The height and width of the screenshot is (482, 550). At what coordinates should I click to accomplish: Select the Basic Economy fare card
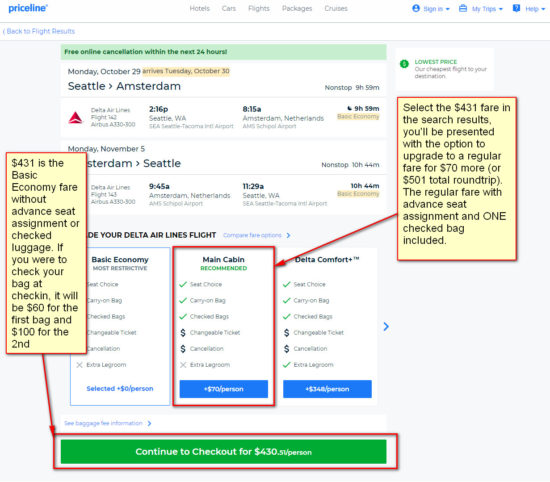[x=120, y=326]
